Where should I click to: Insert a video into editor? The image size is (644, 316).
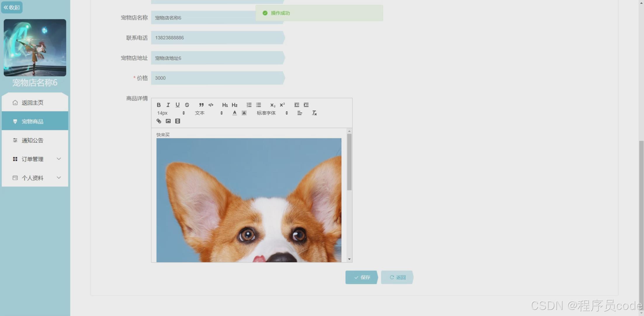[178, 121]
